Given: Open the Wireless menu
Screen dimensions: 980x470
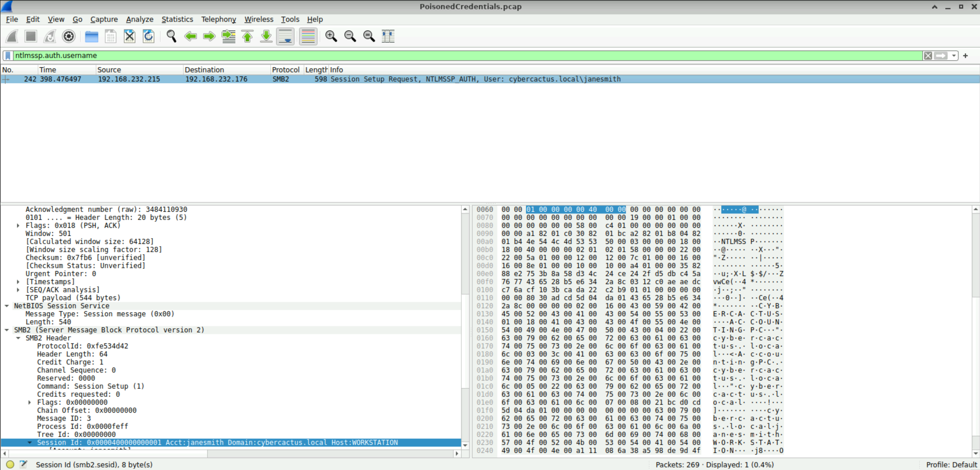Looking at the screenshot, I should (x=259, y=19).
